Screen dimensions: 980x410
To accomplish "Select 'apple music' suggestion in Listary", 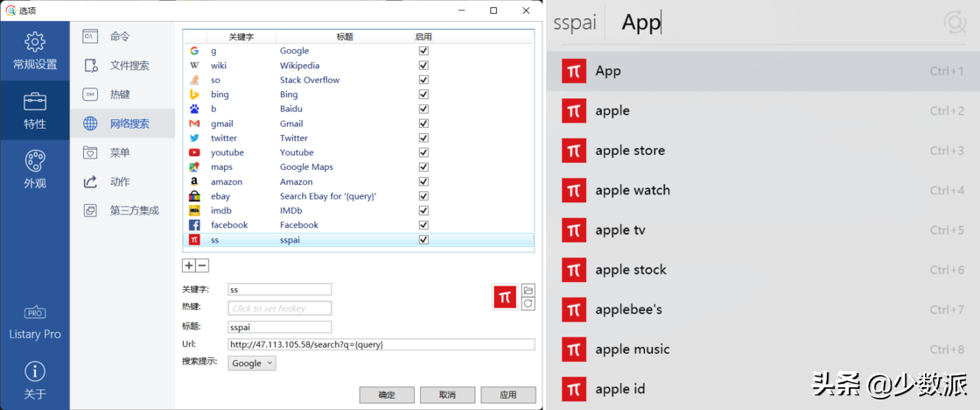I will pyautogui.click(x=763, y=350).
